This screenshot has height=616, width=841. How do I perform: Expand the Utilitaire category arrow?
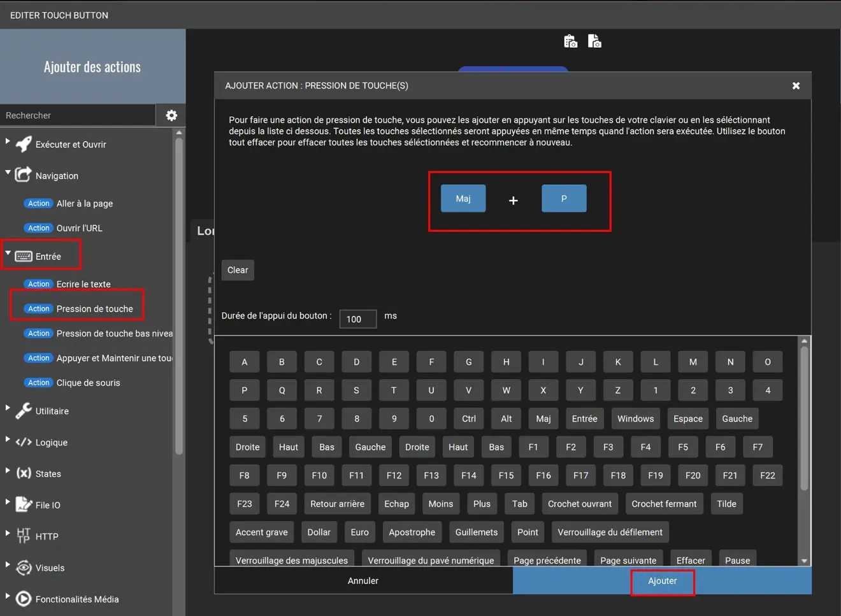[8, 408]
